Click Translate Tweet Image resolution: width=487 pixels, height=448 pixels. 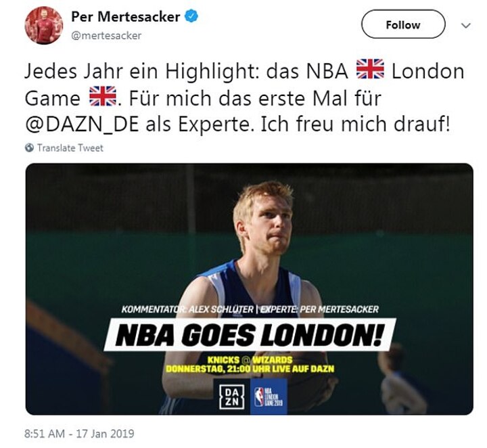pyautogui.click(x=70, y=148)
